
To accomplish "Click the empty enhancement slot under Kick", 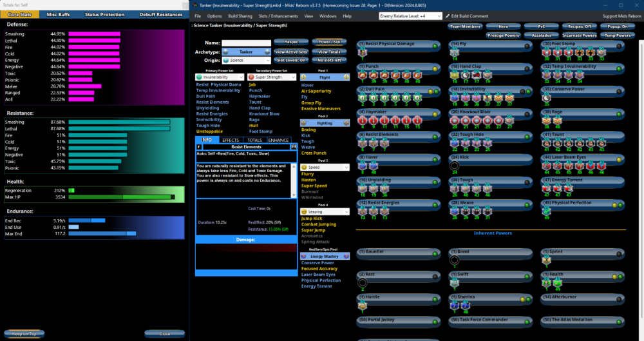I will [x=455, y=165].
